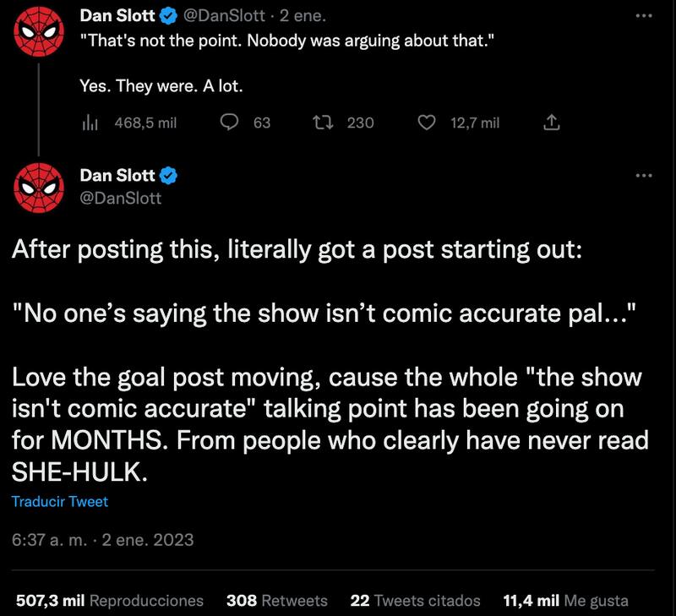Click the reply icon on first tweet
Screen dimensions: 676x616
tap(230, 123)
